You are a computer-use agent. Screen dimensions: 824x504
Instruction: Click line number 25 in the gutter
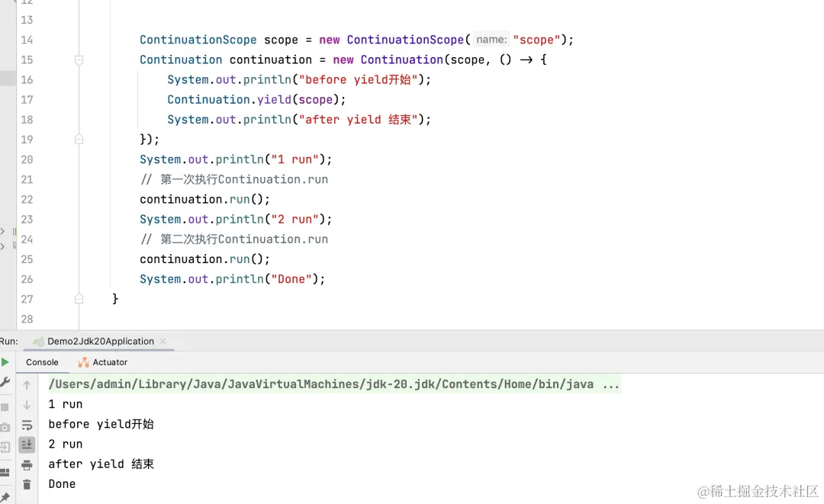27,259
